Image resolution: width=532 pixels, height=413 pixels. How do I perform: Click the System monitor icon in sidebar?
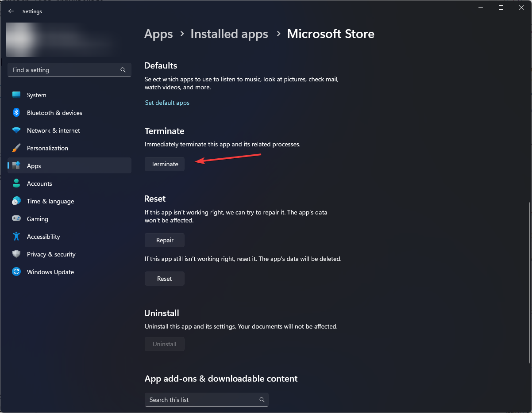[x=16, y=95]
